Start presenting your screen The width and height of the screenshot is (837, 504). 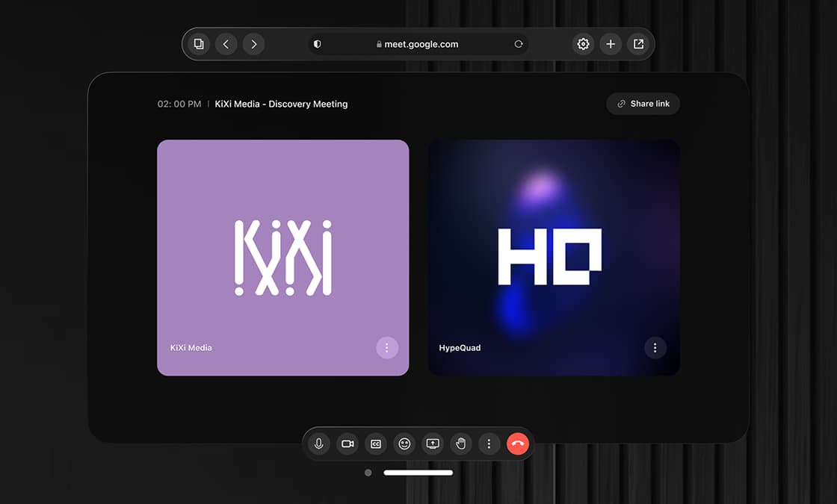[x=433, y=444]
